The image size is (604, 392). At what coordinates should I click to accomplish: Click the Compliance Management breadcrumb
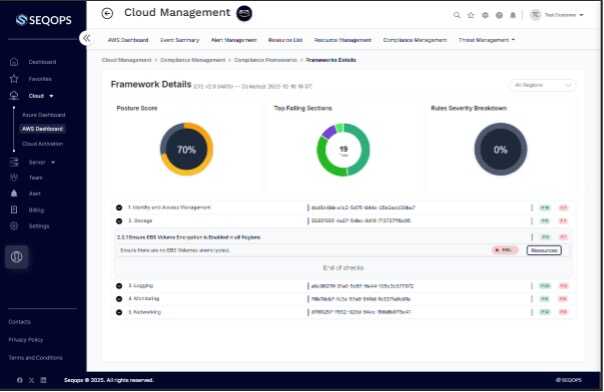pyautogui.click(x=193, y=60)
